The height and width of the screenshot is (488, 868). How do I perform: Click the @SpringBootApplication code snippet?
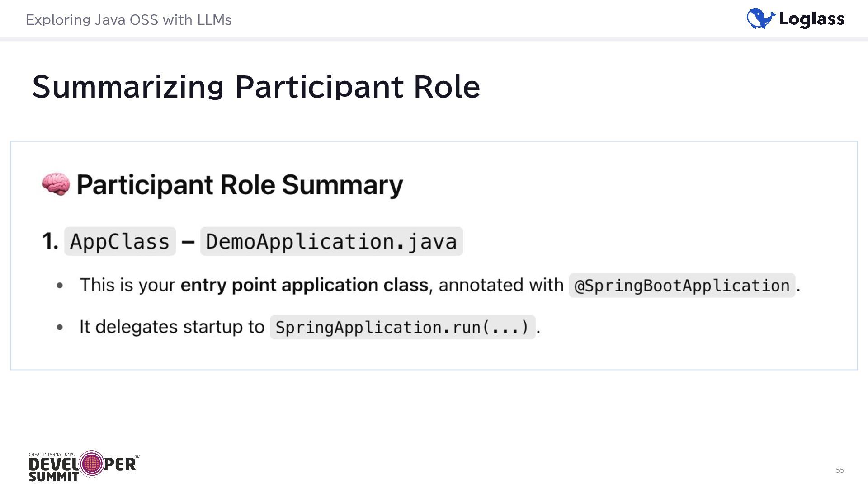[682, 286]
